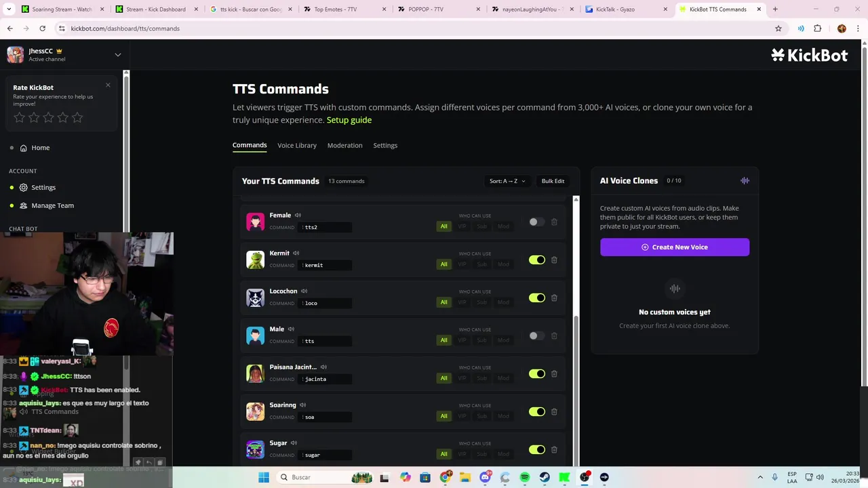Viewport: 868px width, 488px height.
Task: Play the Soarinng voice preview icon
Action: (x=302, y=405)
